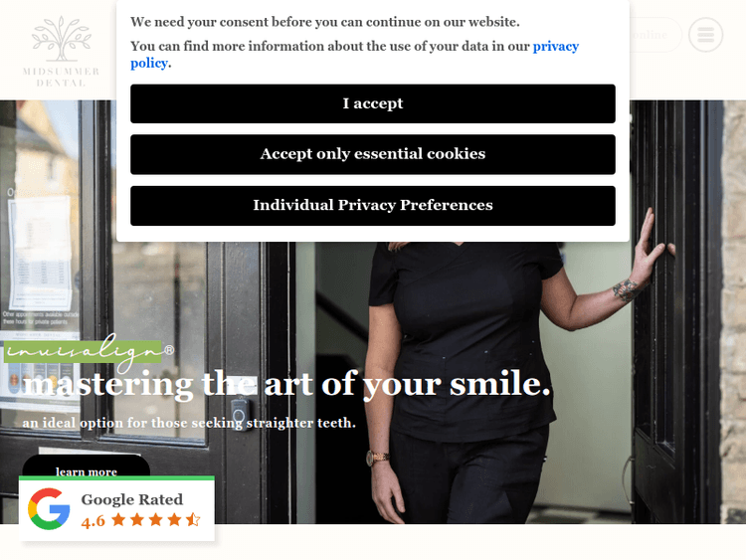Open Individual Privacy Preferences
746x560 pixels.
(x=373, y=206)
